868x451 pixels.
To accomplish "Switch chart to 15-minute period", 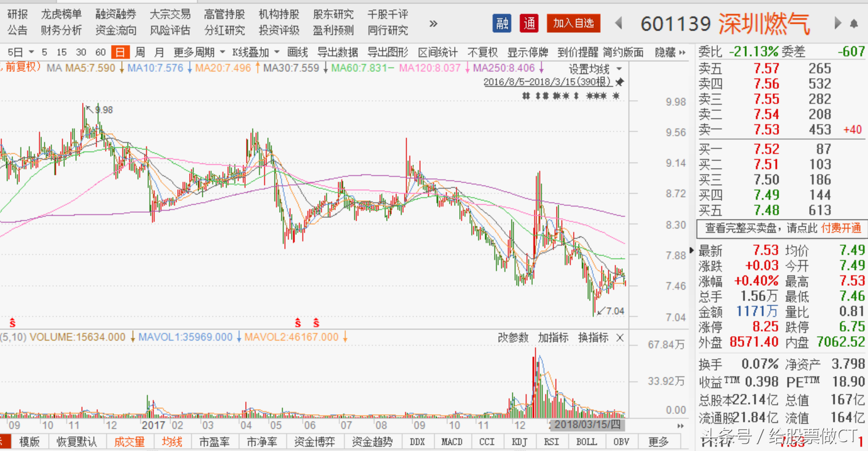I will [62, 52].
